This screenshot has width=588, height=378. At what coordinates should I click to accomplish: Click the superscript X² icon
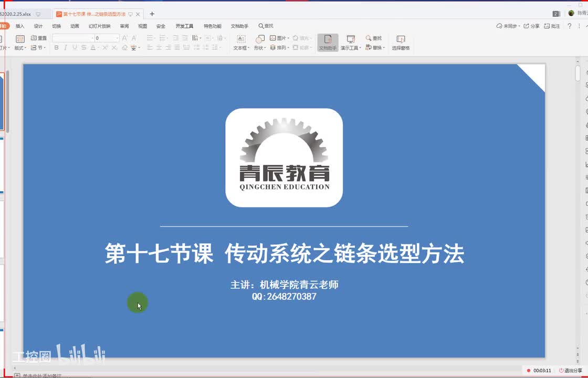[x=105, y=48]
